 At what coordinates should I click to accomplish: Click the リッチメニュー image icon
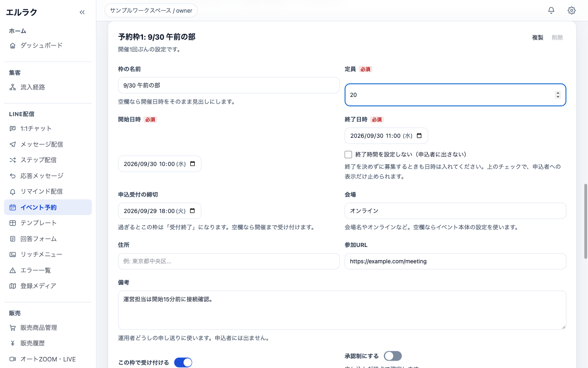(x=13, y=255)
